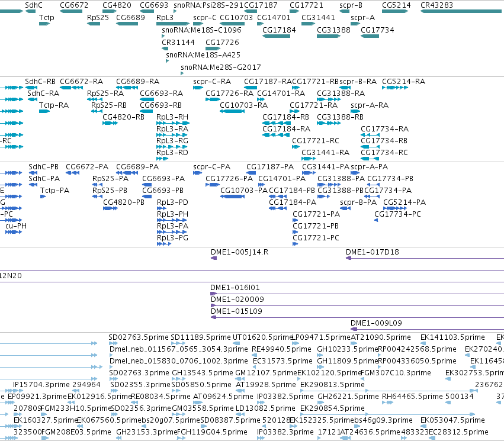Select the CG10703 gene label
The height and width of the screenshot is (441, 504).
coord(236,18)
